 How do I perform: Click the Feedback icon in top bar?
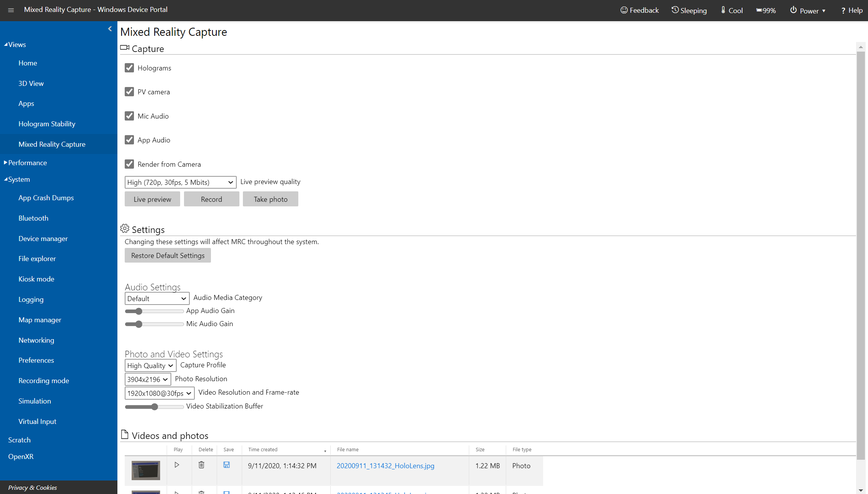624,10
